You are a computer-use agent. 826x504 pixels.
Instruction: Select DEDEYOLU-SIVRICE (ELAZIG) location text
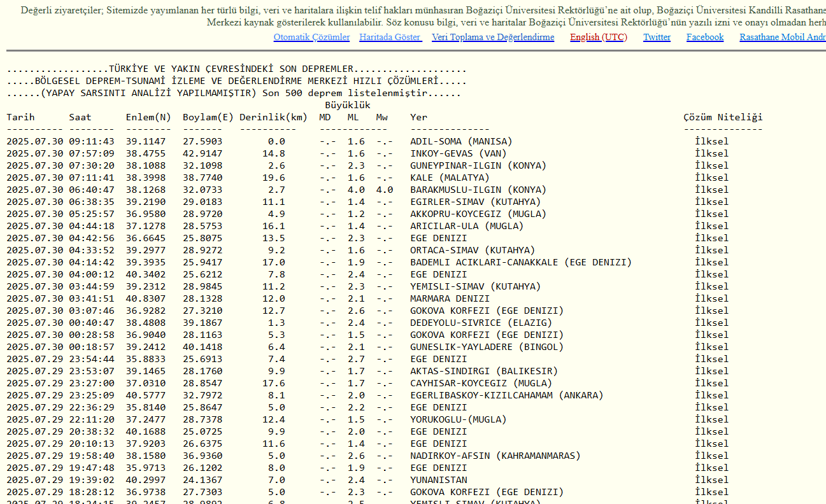pos(481,323)
